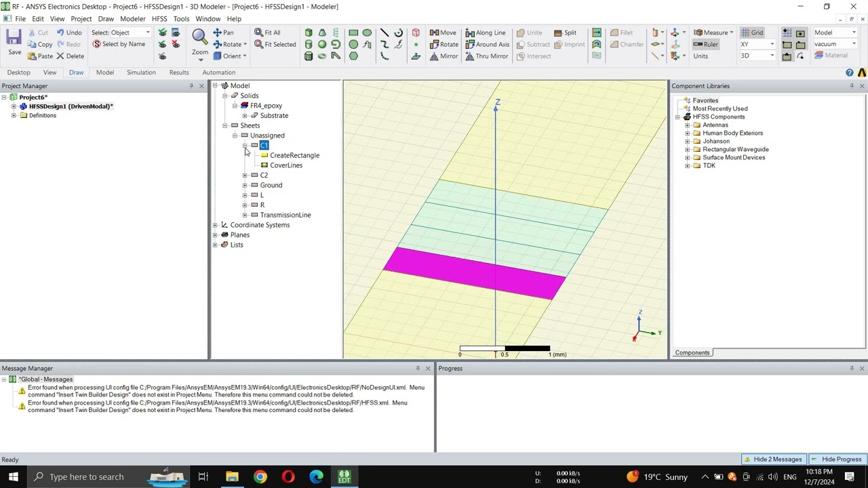Click Fit All view icon
The image size is (868, 488).
pyautogui.click(x=267, y=33)
